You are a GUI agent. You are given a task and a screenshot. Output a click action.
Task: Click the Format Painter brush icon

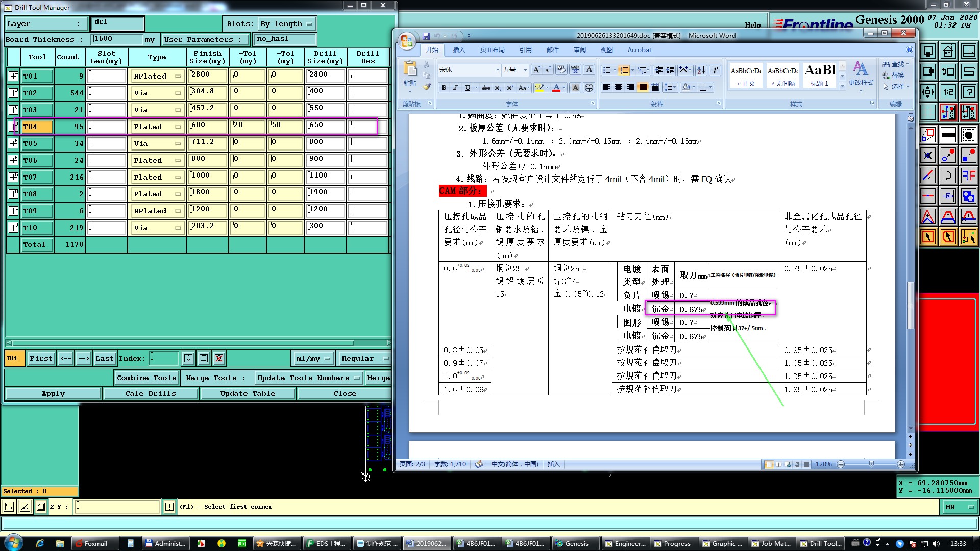tap(427, 87)
